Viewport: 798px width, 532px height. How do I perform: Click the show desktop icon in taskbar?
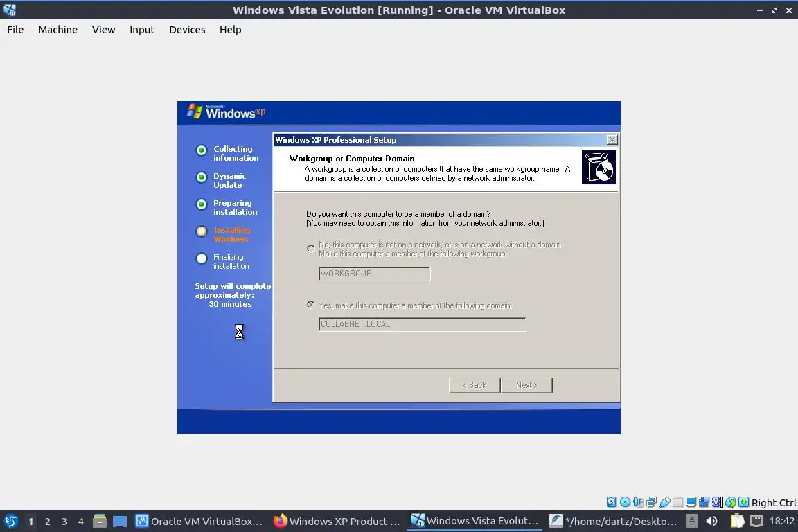point(120,522)
